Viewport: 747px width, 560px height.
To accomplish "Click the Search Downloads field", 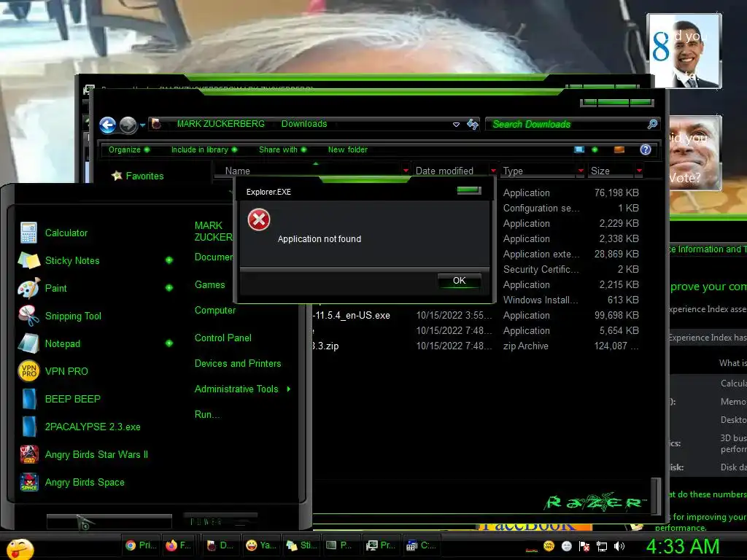I will coord(567,124).
